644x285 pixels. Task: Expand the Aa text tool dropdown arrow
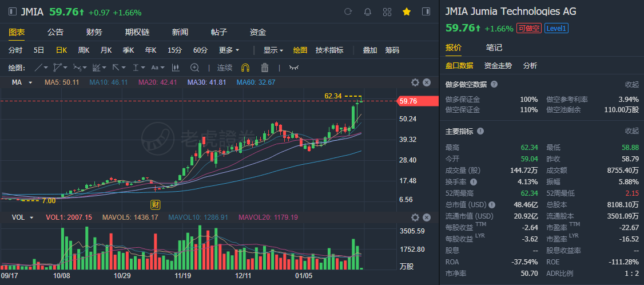click(x=162, y=68)
